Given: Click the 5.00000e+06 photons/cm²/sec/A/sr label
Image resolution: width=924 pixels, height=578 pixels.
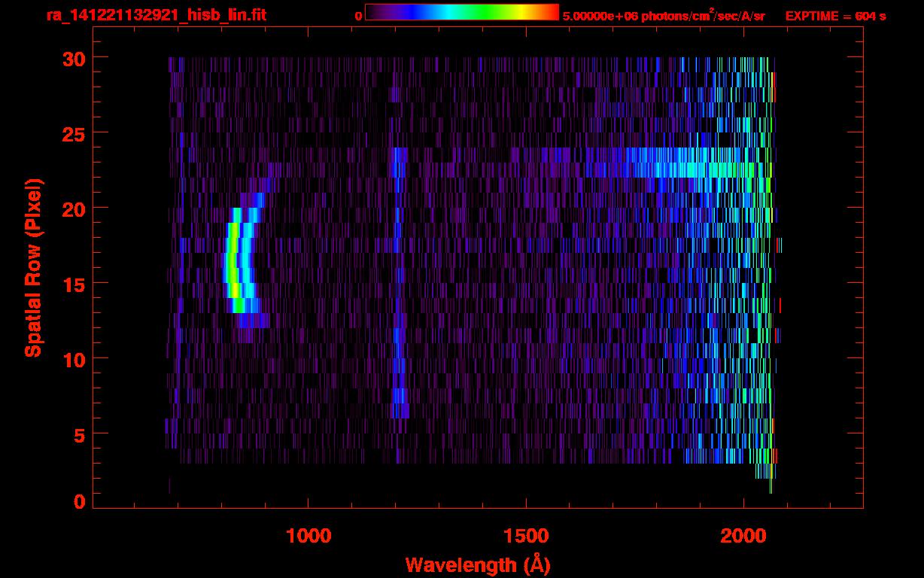Looking at the screenshot, I should [664, 15].
